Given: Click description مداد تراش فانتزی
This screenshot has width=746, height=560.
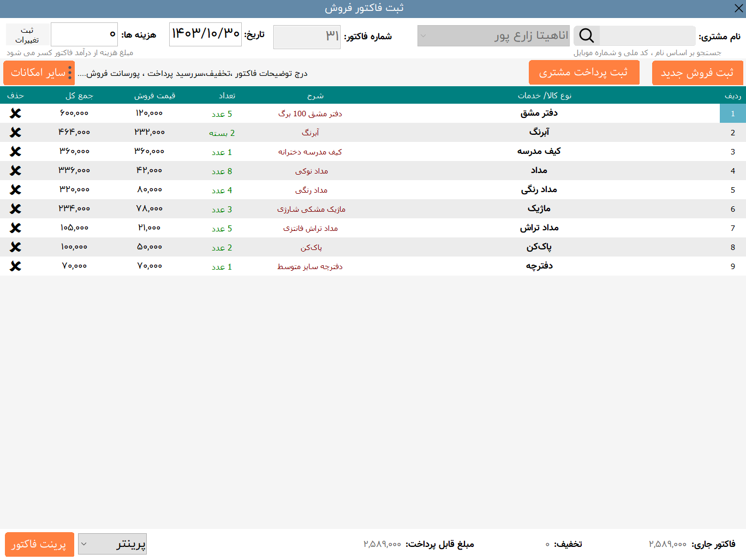Looking at the screenshot, I should click(311, 228).
